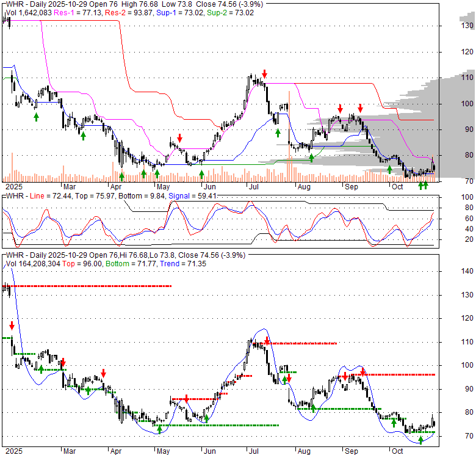The height and width of the screenshot is (455, 476).
Task: Click the 60 level on oscillator axis
Action: pyautogui.click(x=469, y=219)
